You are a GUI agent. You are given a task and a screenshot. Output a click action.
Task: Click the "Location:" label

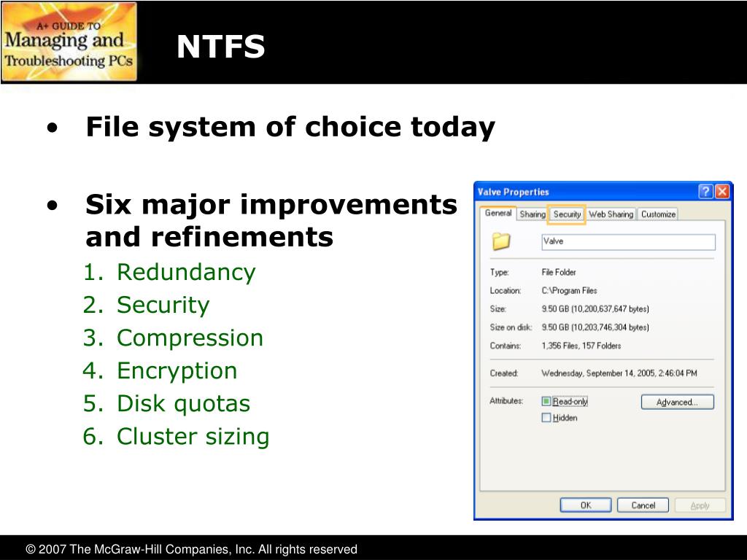(x=505, y=290)
